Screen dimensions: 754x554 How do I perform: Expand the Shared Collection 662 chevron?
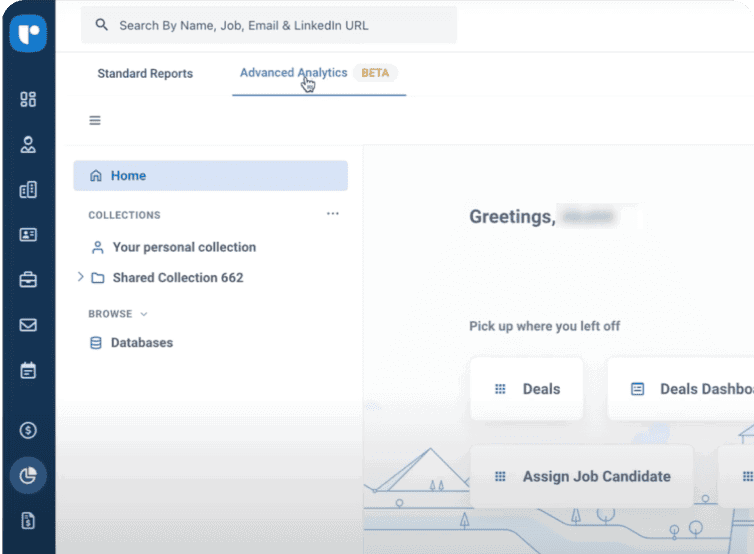[x=80, y=277]
